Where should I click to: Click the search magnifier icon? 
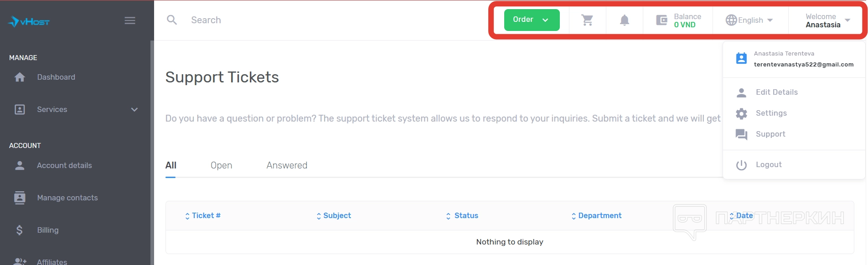(x=172, y=20)
